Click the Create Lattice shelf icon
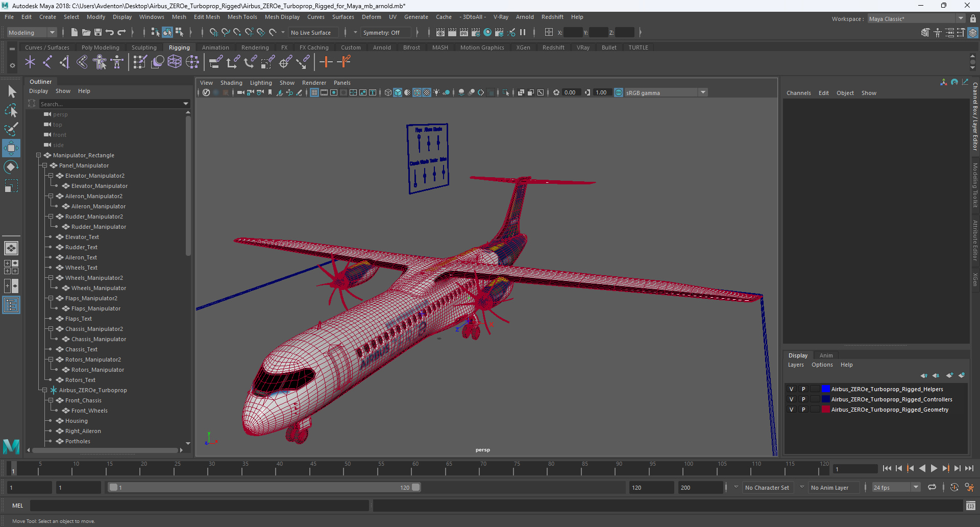 pyautogui.click(x=175, y=62)
